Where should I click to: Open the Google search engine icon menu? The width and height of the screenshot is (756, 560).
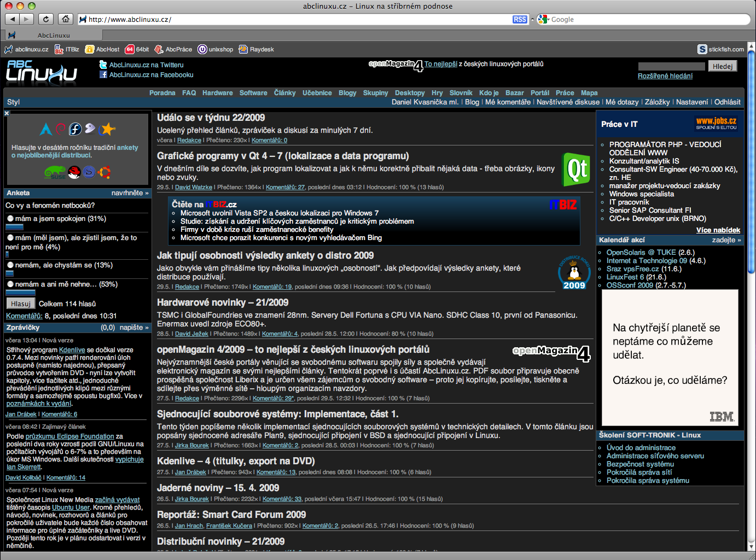click(x=543, y=19)
